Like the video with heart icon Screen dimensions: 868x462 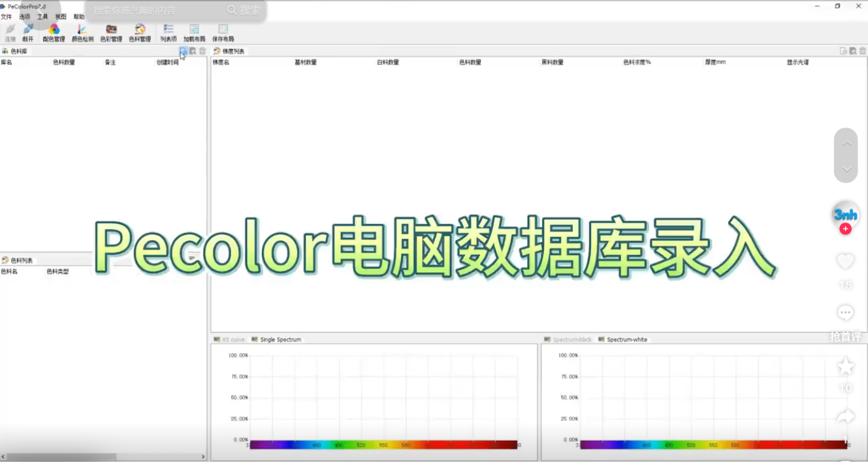click(x=846, y=262)
